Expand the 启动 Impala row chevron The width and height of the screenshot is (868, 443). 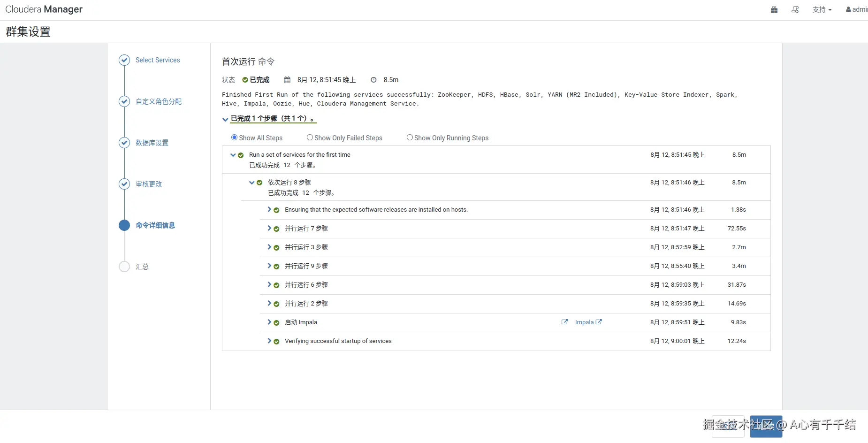pos(269,322)
